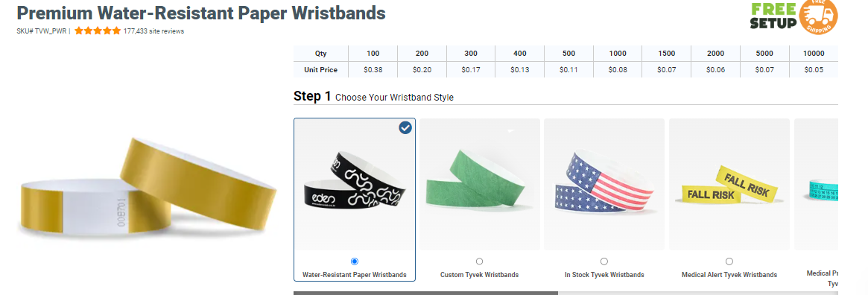
Task: Click the black eden wristband thumbnail
Action: click(355, 182)
